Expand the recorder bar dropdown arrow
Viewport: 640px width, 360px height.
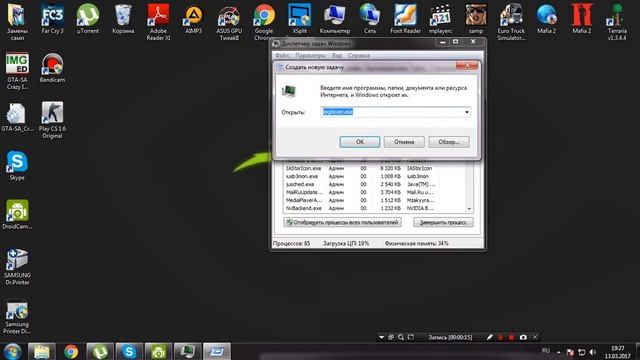tap(381, 337)
